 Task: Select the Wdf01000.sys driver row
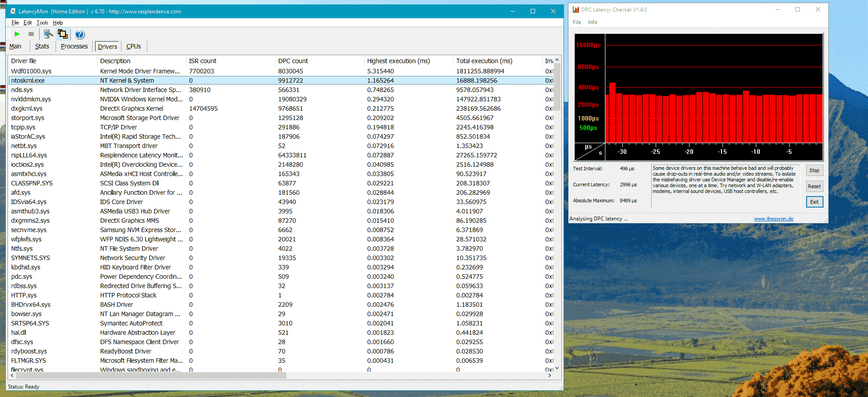281,71
